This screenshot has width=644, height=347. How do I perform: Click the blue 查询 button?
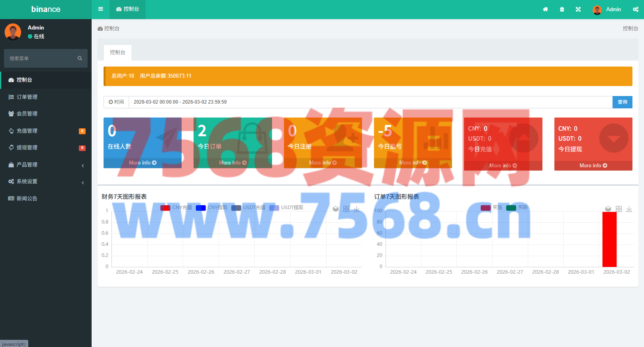click(622, 102)
